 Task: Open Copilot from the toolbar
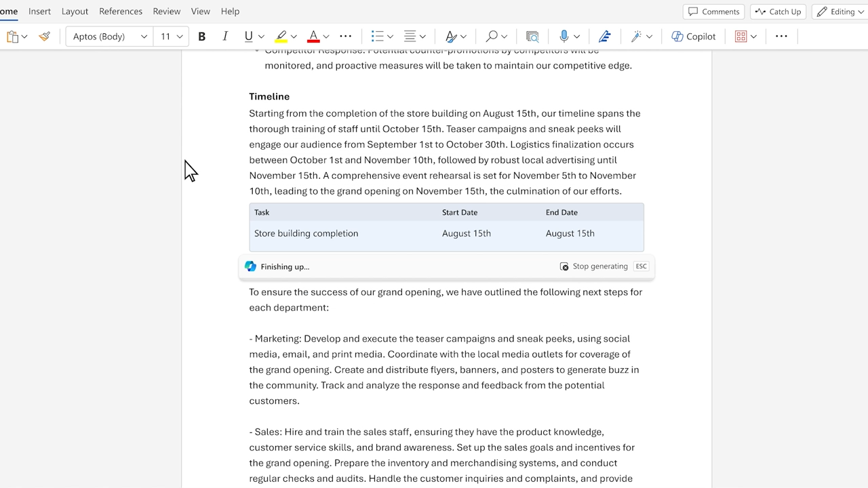[694, 37]
